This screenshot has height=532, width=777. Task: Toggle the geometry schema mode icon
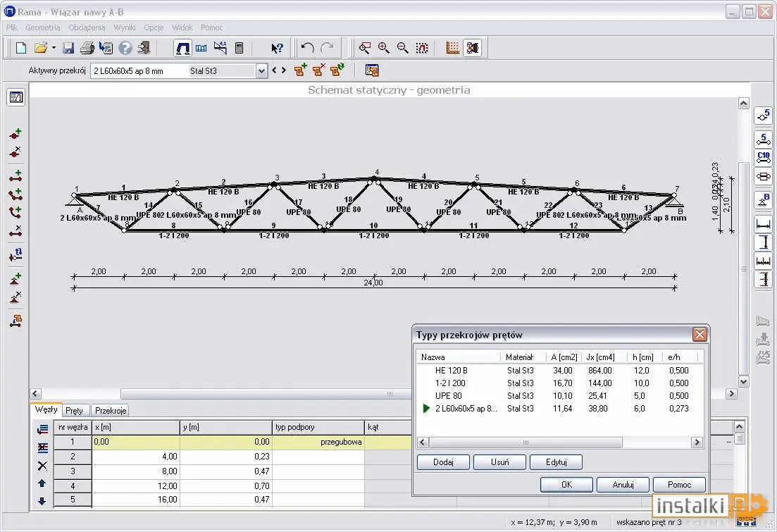(182, 48)
